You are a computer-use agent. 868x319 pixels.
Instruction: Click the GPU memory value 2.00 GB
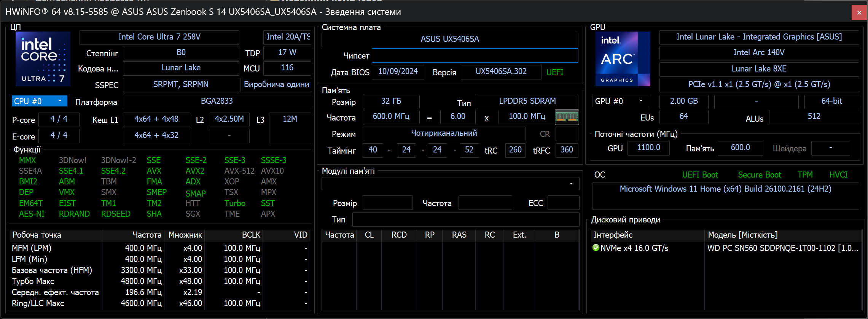[684, 101]
